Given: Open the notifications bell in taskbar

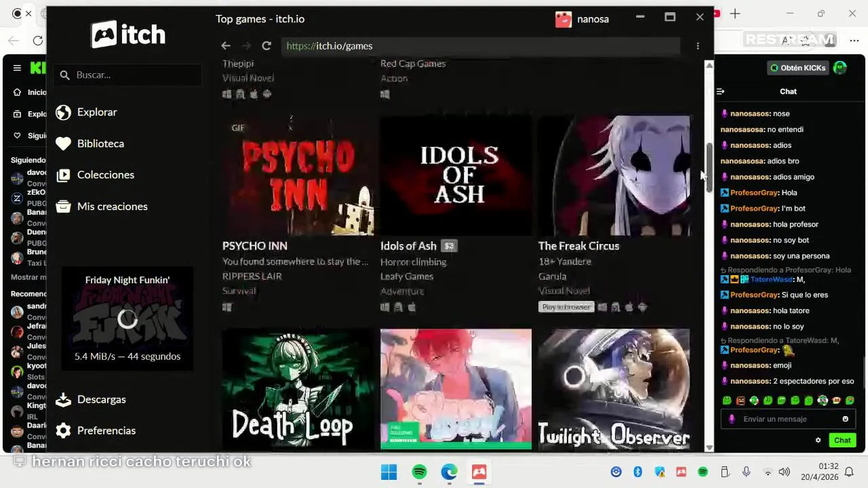Looking at the screenshot, I should click(849, 472).
